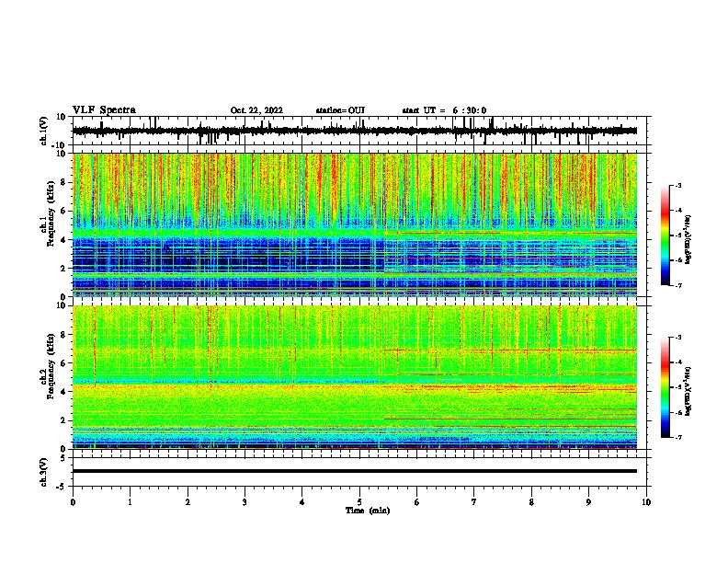Click the ch.1 voltage waveform trace panel
Viewport: 728px width, 563px height.
point(361,131)
